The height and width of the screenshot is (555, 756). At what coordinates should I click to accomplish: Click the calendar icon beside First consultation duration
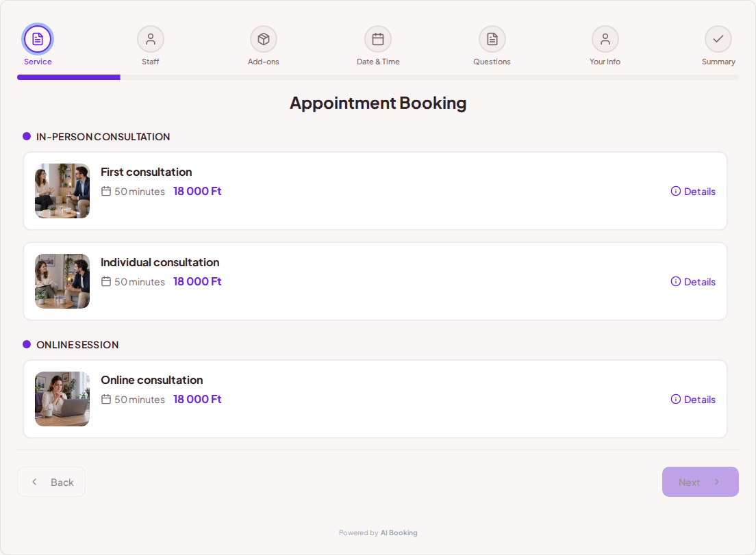(x=106, y=191)
